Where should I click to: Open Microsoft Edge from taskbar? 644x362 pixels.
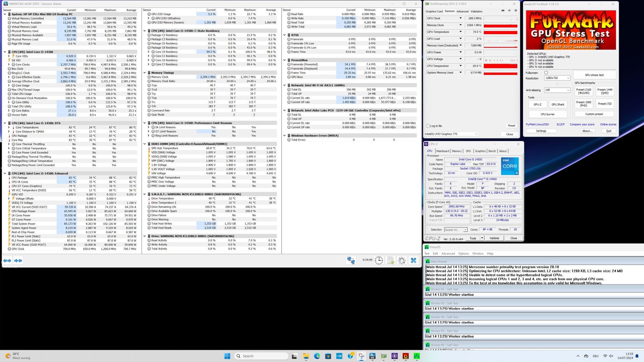pos(317,356)
